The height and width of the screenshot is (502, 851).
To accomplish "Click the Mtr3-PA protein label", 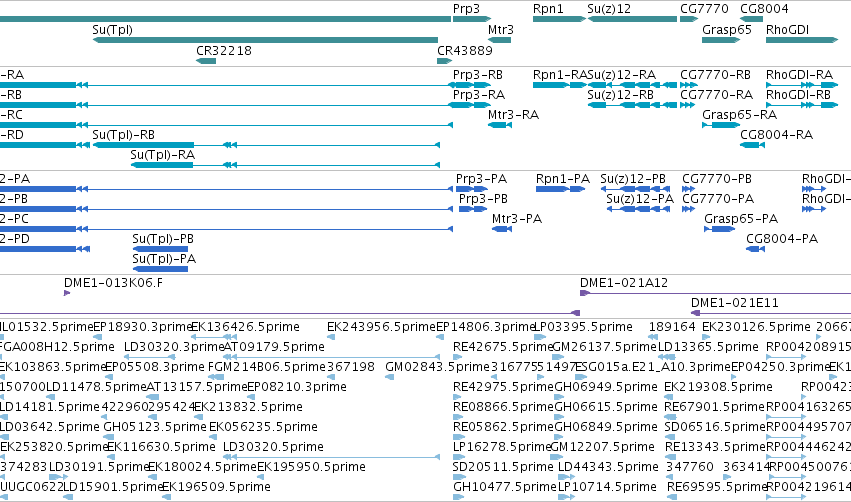I will coord(517,219).
